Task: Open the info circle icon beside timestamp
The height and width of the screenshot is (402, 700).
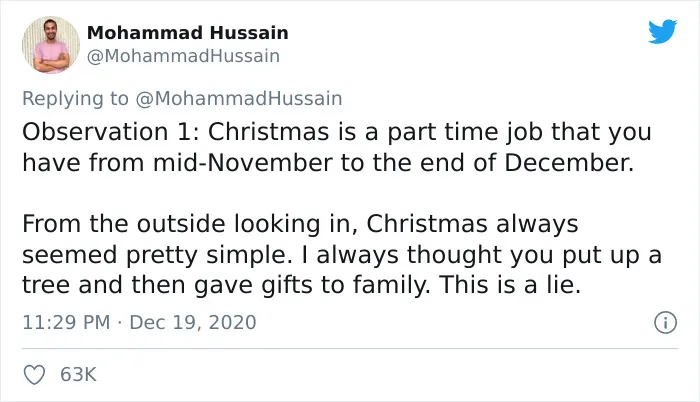Action: click(666, 322)
